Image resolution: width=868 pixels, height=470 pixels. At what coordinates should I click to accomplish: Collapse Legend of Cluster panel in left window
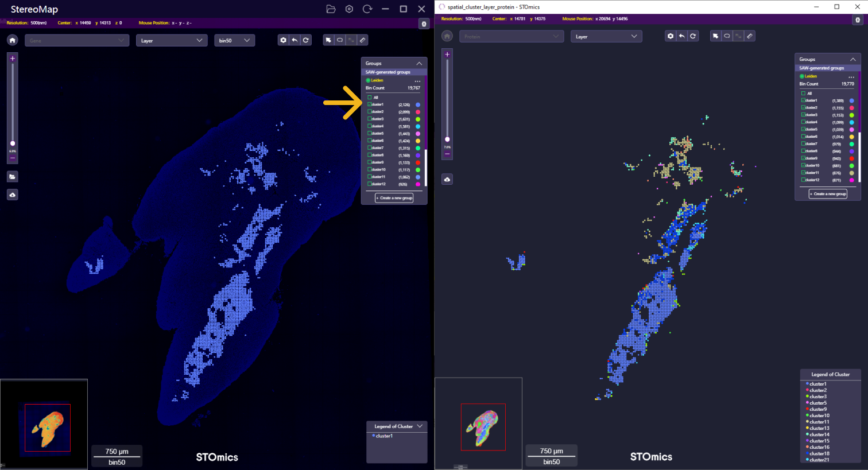[420, 426]
